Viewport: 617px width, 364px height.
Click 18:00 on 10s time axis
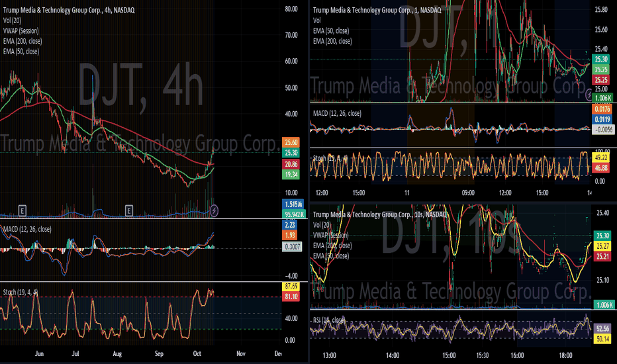pyautogui.click(x=565, y=355)
